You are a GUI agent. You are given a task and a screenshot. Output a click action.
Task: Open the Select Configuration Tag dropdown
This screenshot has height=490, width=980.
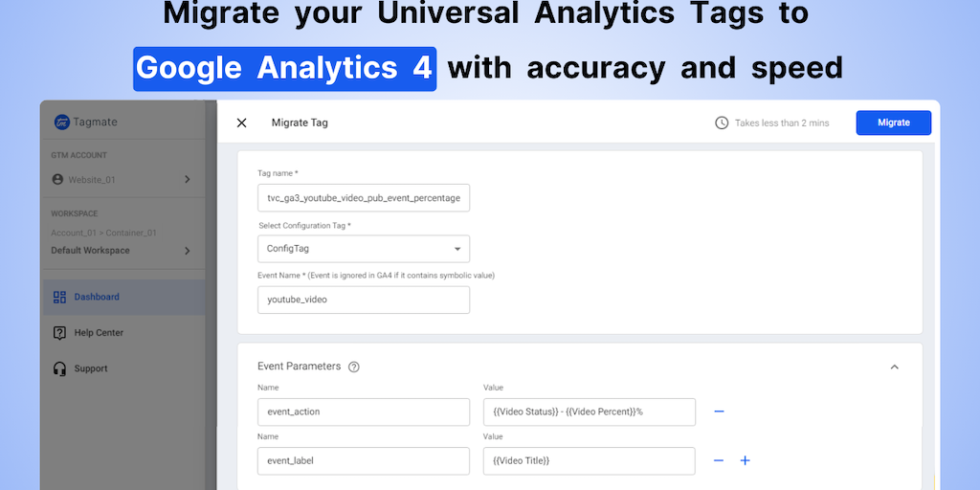[x=364, y=249]
